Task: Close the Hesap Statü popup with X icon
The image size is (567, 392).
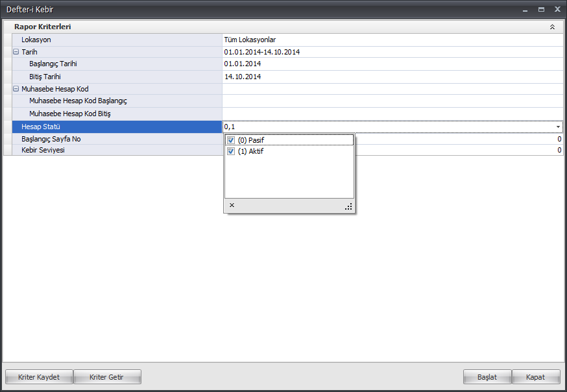Action: coord(232,205)
